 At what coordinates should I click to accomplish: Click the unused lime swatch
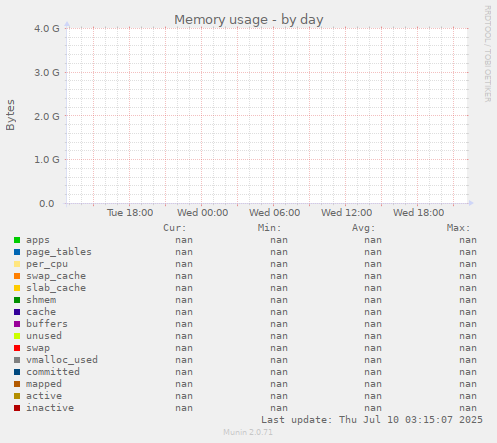(x=17, y=336)
